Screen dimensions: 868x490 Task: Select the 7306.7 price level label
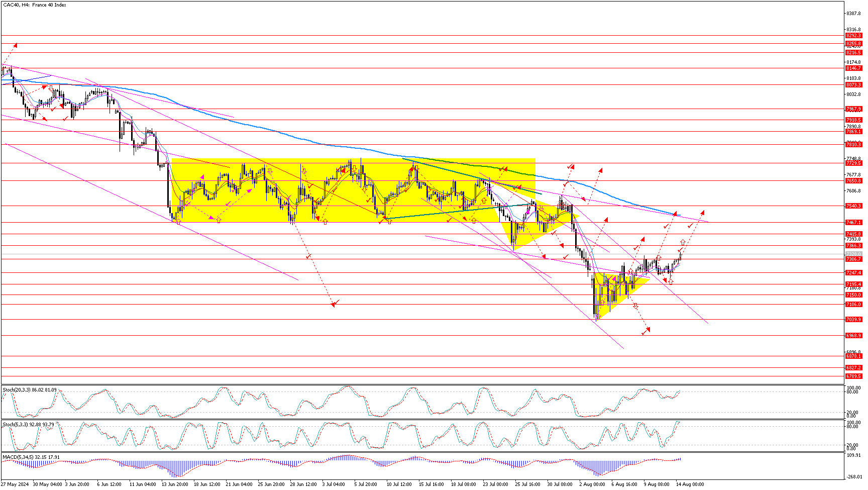click(x=853, y=259)
